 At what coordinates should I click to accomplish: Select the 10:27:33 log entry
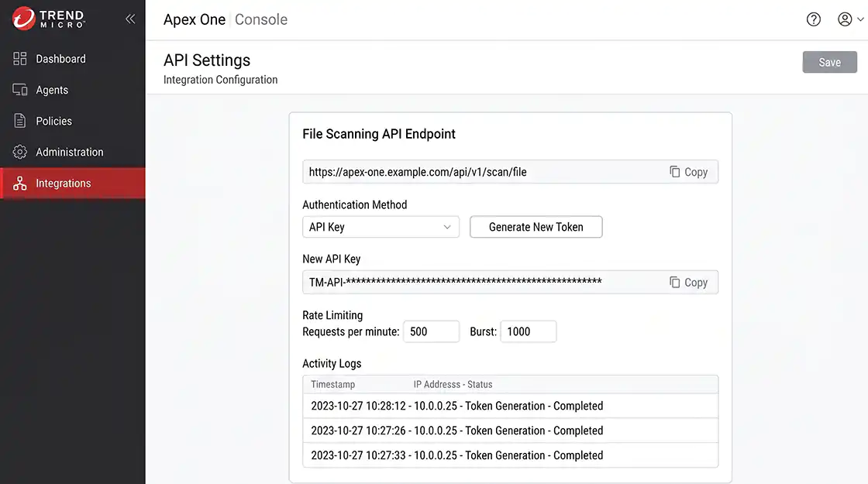click(511, 455)
